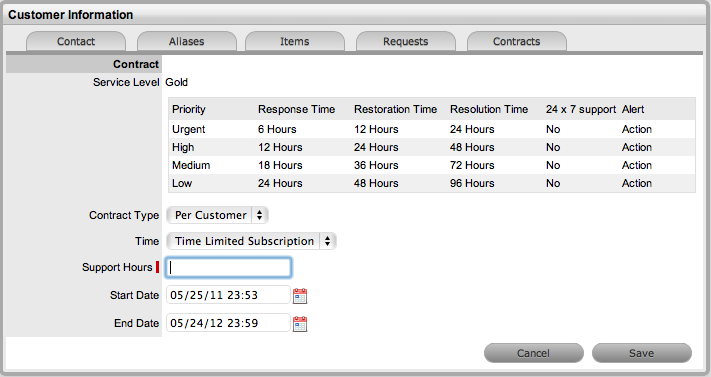This screenshot has width=711, height=377.
Task: Click the Start Date text field
Action: pos(228,295)
